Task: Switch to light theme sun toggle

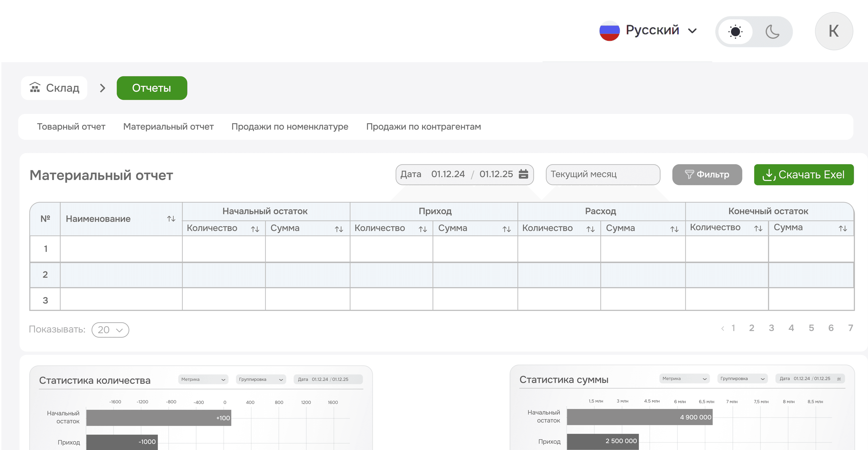Action: (735, 32)
